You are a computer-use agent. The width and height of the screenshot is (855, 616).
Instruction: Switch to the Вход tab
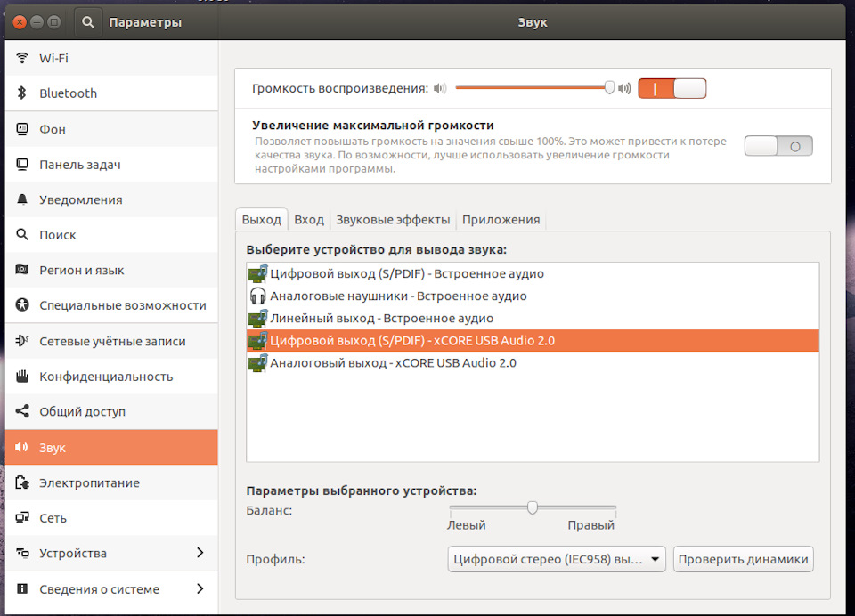click(x=309, y=220)
